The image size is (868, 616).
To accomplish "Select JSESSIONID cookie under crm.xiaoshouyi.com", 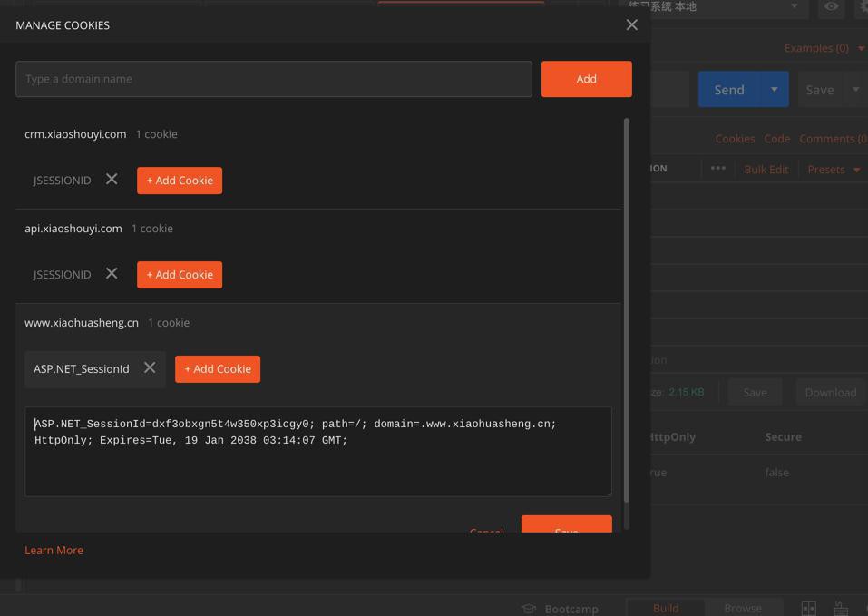I will (x=62, y=181).
